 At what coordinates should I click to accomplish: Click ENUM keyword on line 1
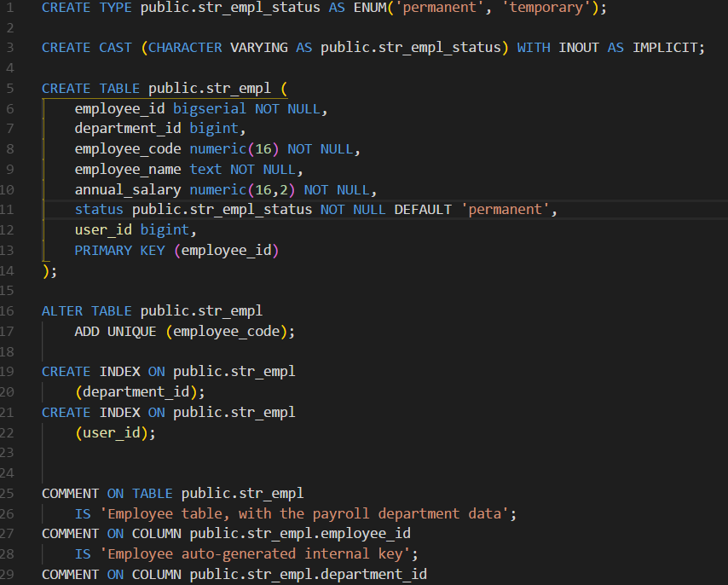370,8
